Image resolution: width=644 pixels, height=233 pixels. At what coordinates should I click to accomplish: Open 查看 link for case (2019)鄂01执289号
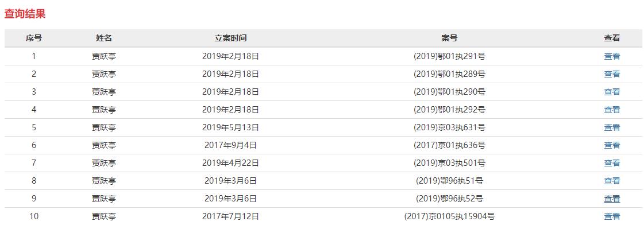coord(612,74)
